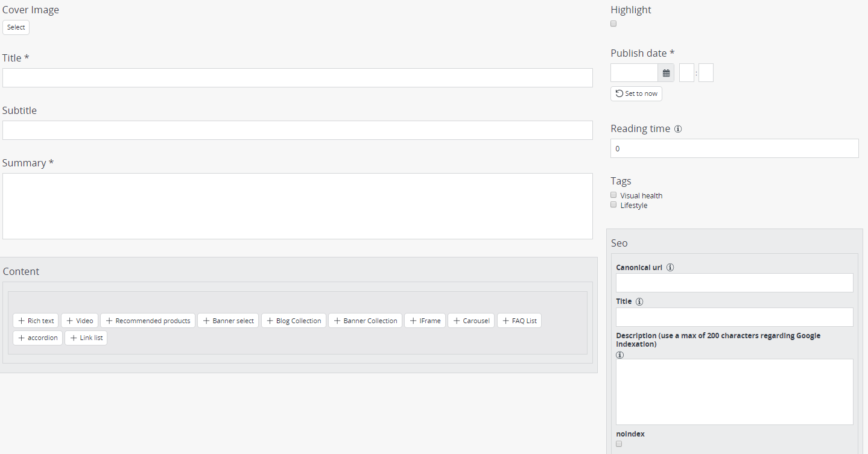
Task: Add a Carousel content block
Action: (x=471, y=321)
